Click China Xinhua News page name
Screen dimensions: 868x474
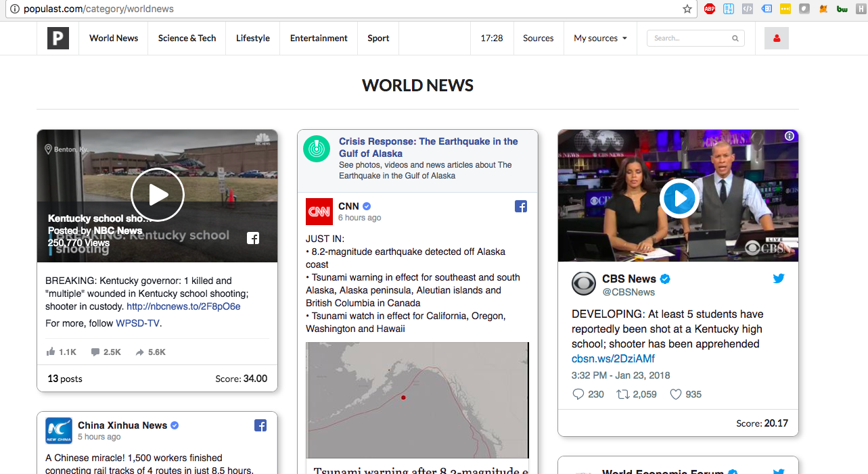coord(122,425)
